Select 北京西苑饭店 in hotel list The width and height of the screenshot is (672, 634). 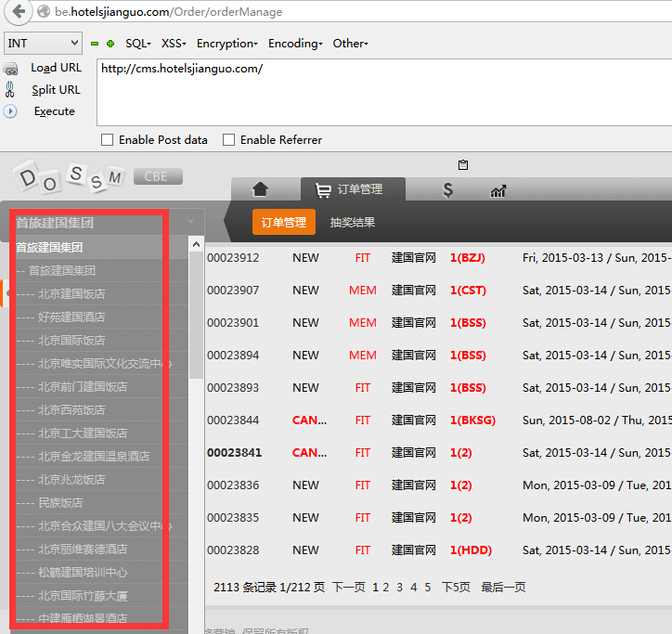pyautogui.click(x=71, y=409)
